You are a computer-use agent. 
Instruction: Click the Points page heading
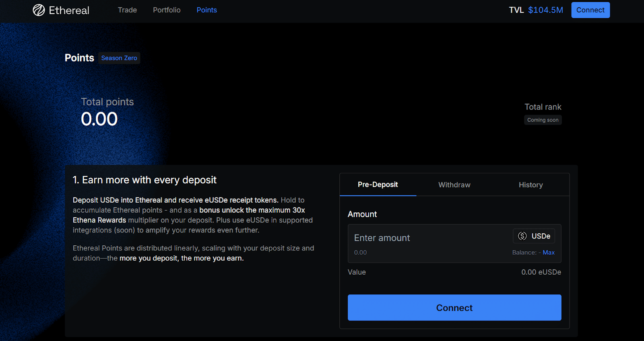coord(79,58)
